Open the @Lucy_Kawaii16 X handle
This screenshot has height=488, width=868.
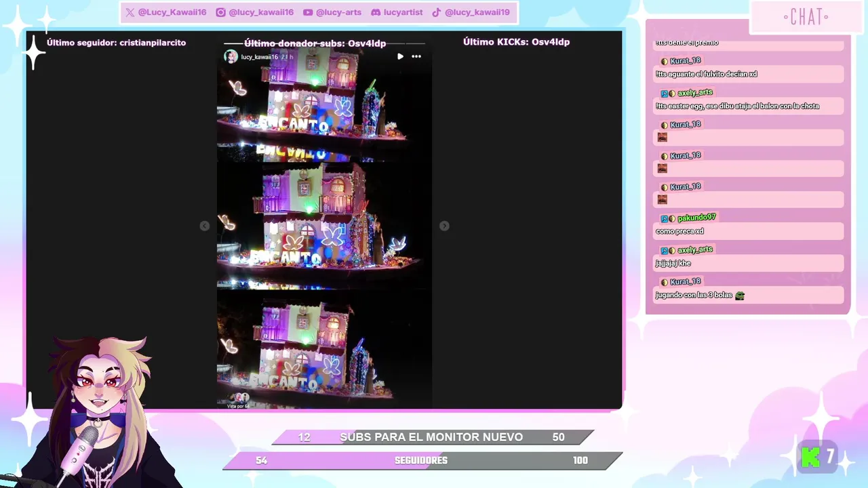(x=172, y=12)
